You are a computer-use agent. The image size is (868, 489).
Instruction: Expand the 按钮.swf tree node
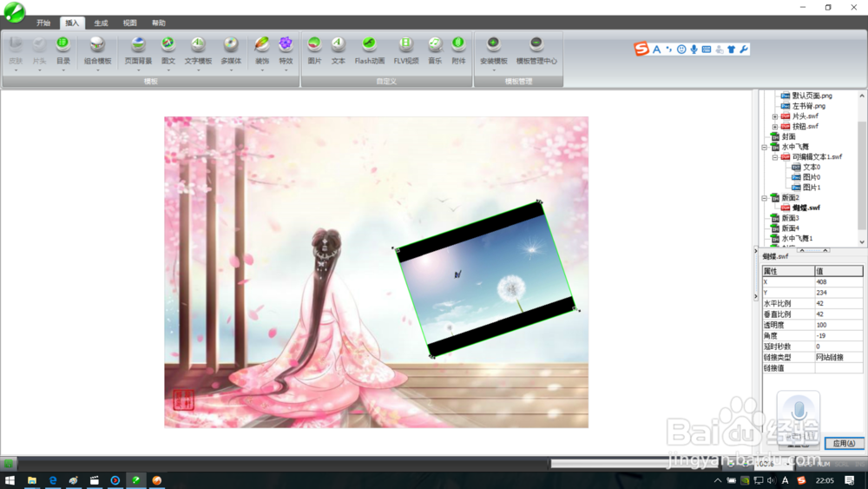[775, 127]
